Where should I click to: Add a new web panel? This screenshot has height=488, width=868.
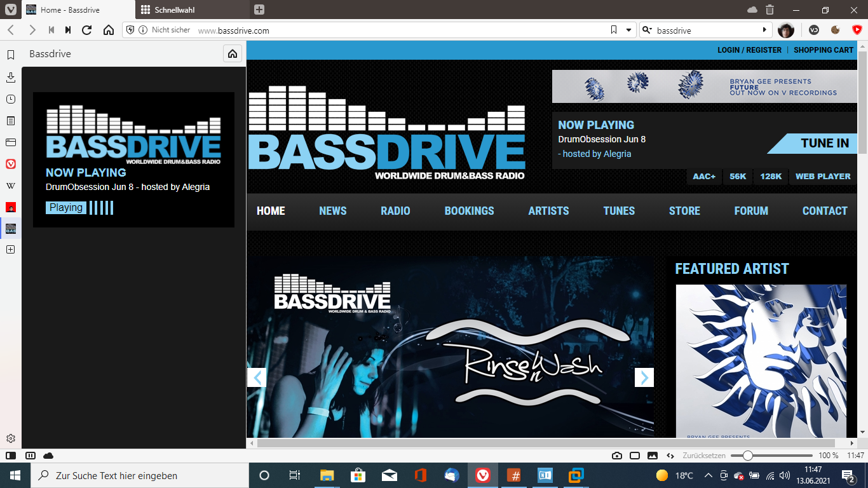[11, 250]
